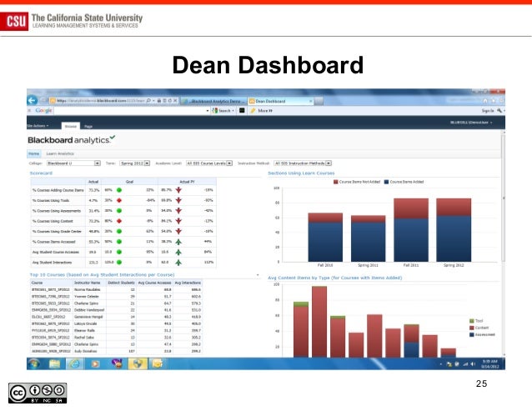Click Internet Explorer icon in taskbar

point(75,363)
